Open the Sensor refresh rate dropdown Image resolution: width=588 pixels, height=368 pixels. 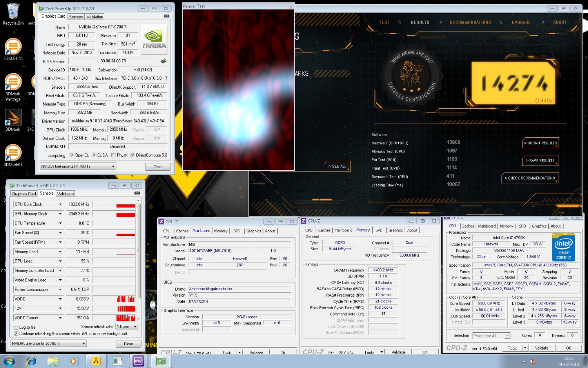coord(127,326)
